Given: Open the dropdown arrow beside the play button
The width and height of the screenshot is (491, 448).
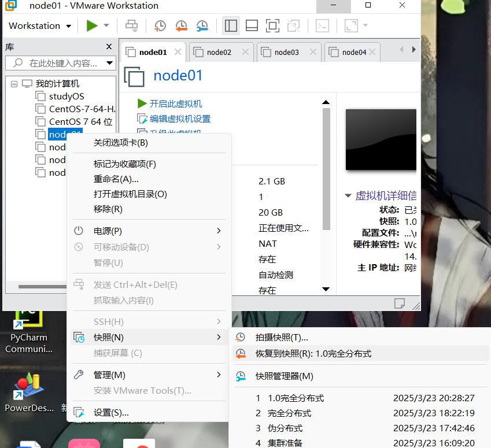Looking at the screenshot, I should (x=106, y=25).
